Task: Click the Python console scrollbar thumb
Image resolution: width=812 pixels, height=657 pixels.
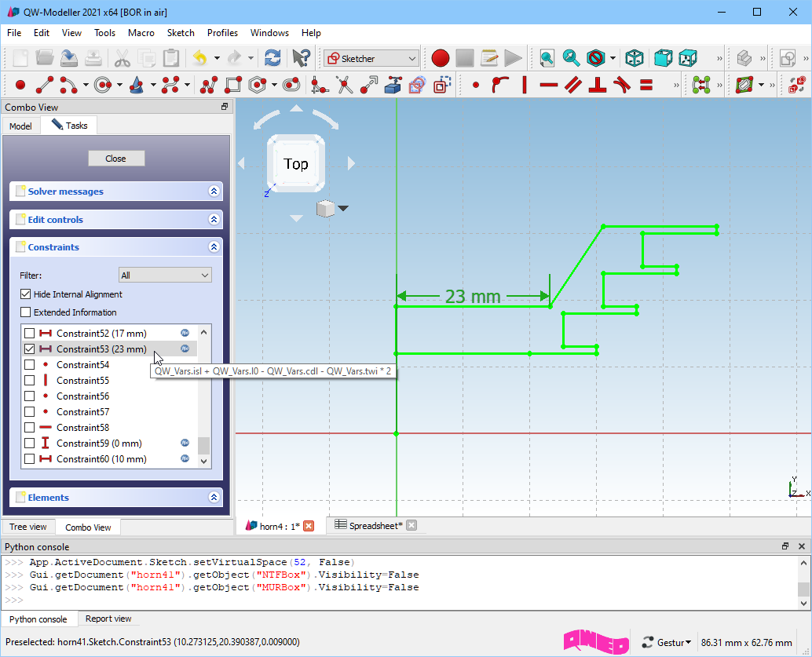Action: (x=803, y=589)
